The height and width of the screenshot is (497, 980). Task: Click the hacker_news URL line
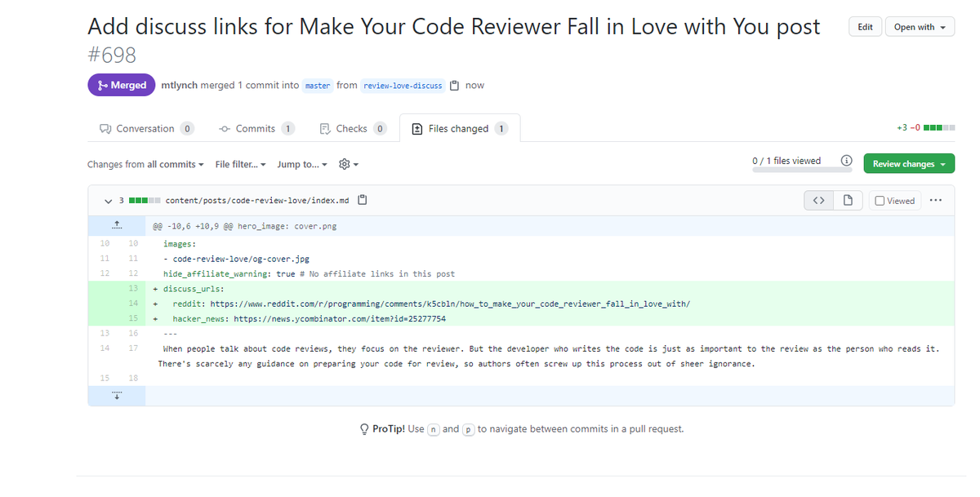550,318
